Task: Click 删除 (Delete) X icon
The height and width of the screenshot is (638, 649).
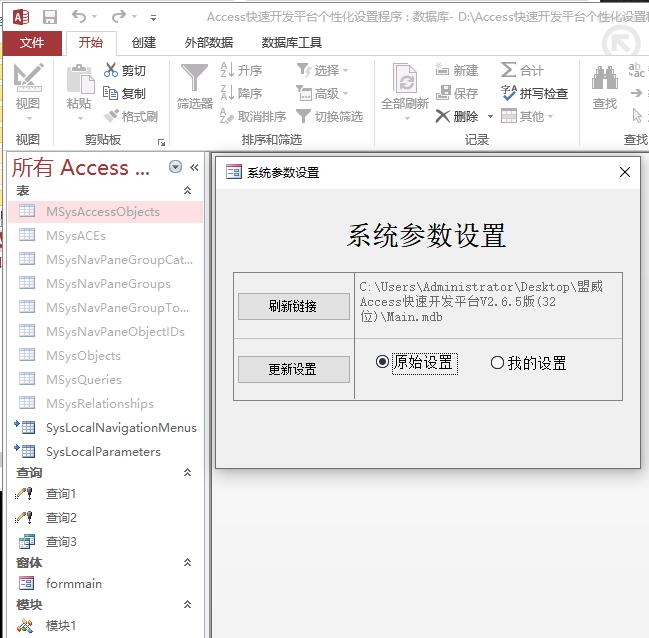Action: coord(442,116)
